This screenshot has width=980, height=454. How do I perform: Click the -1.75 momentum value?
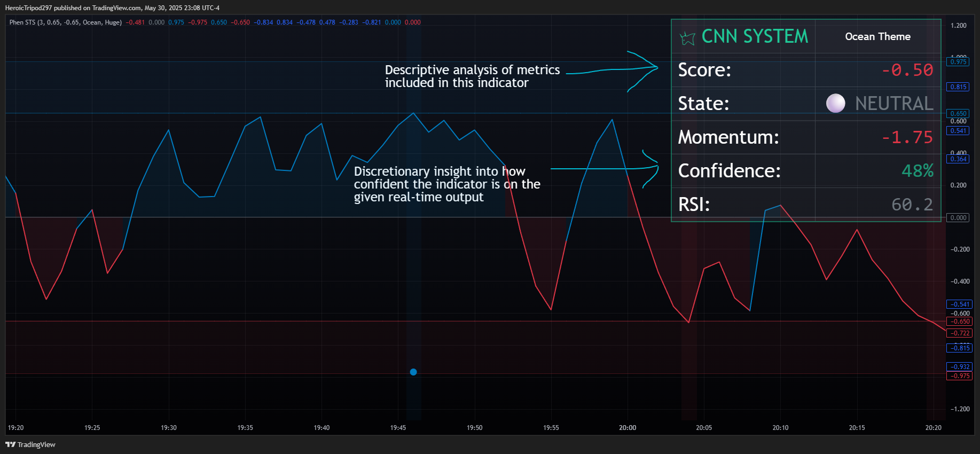pyautogui.click(x=907, y=137)
